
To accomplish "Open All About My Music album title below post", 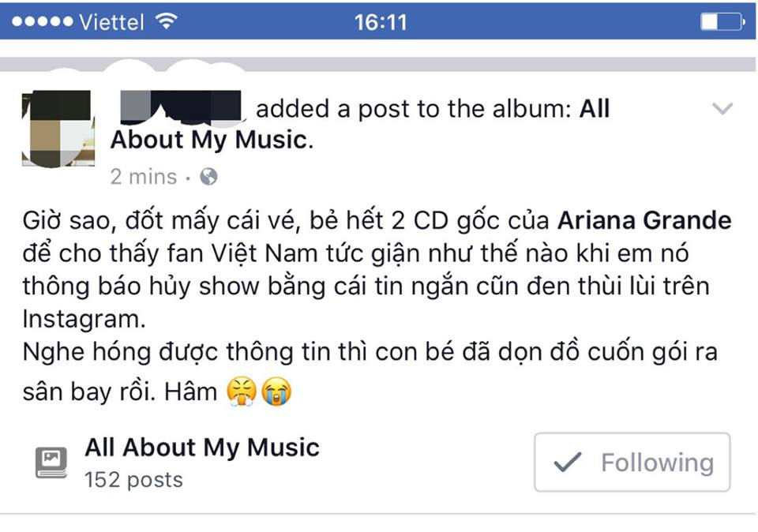I will (202, 448).
